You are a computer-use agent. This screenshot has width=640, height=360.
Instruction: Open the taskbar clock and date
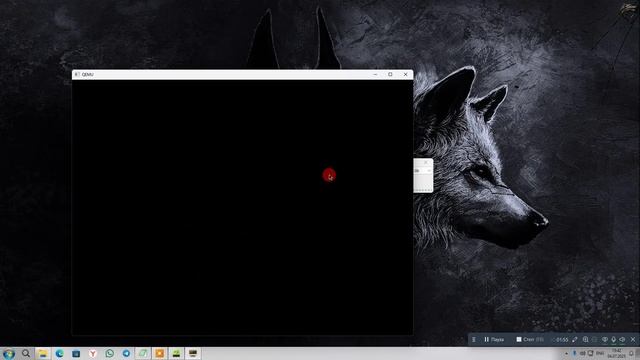point(616,353)
